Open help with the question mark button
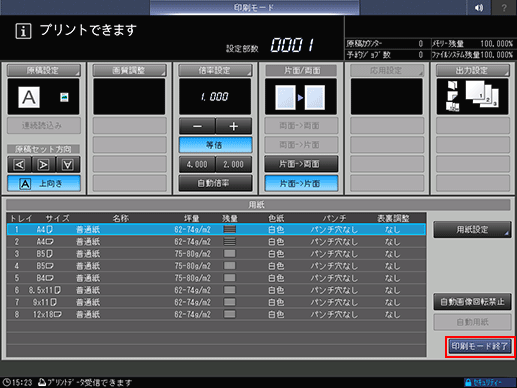Image resolution: width=517 pixels, height=388 pixels. tap(504, 7)
